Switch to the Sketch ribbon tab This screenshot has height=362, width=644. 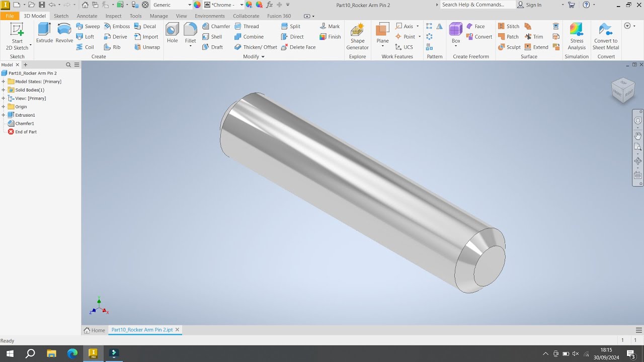61,16
